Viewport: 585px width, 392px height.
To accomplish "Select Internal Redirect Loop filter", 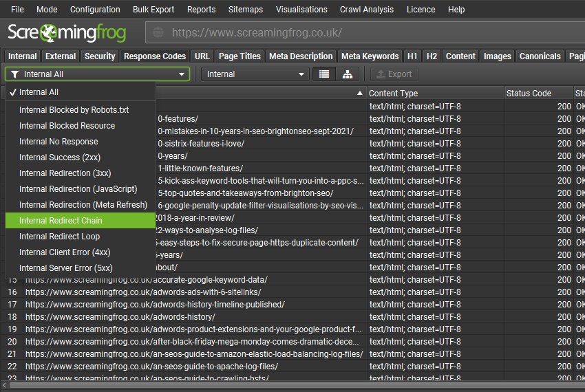I will (81, 237).
